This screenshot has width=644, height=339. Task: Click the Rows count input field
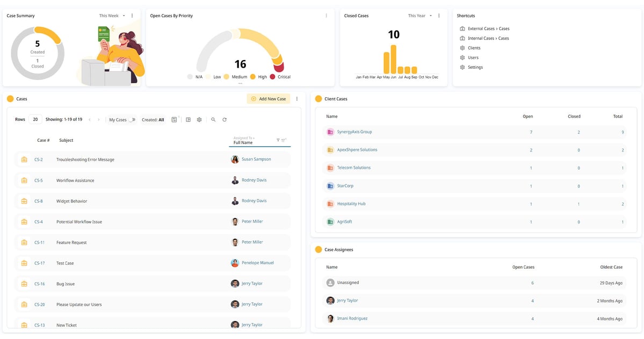pos(35,120)
